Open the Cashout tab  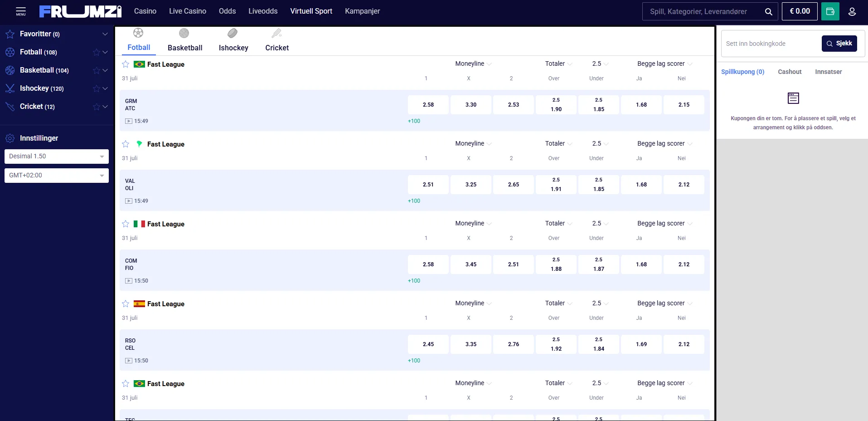pos(790,72)
